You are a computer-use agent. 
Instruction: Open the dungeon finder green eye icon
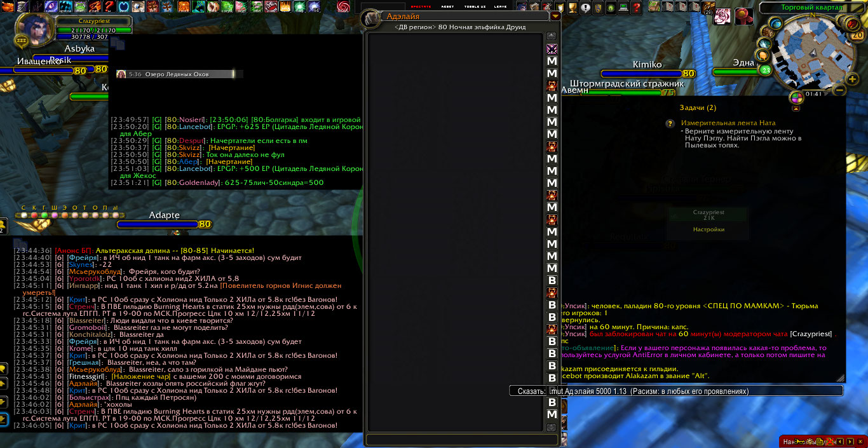pos(610,7)
